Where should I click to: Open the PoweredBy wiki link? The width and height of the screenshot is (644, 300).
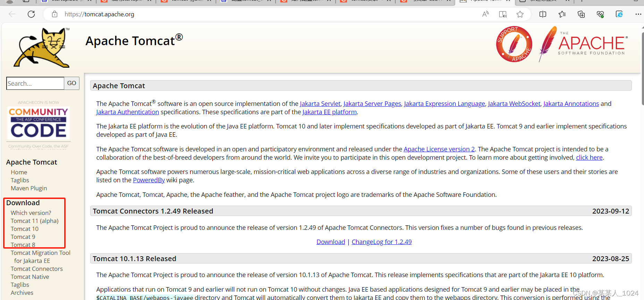149,180
